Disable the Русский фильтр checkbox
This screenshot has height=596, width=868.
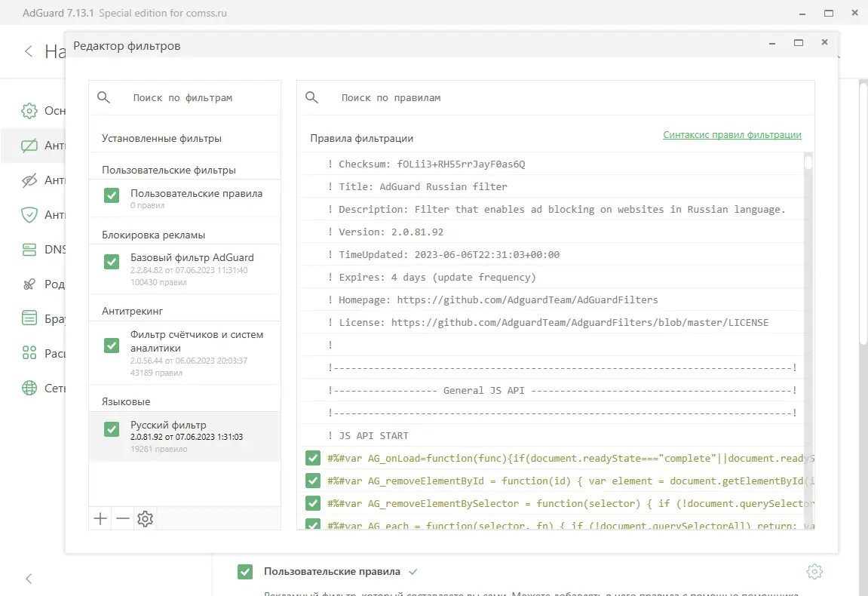coord(112,429)
